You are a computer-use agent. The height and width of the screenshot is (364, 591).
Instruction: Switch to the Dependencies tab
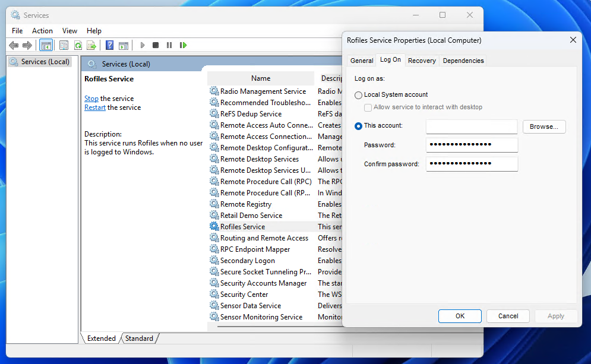click(463, 61)
